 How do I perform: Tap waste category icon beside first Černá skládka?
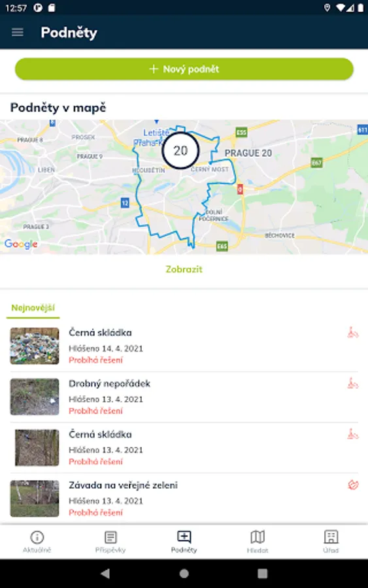click(352, 333)
